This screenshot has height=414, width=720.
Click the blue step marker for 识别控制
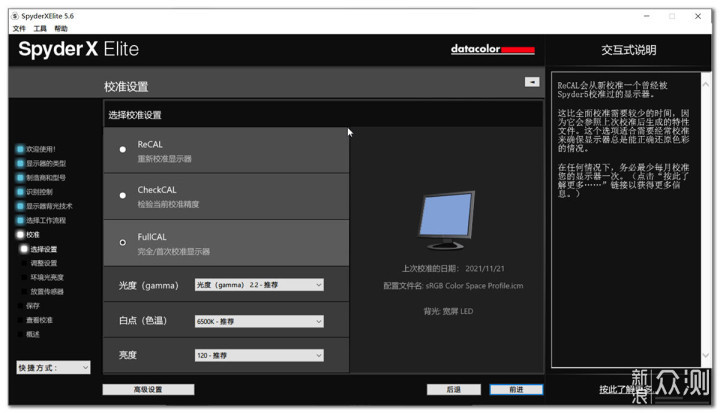click(20, 191)
